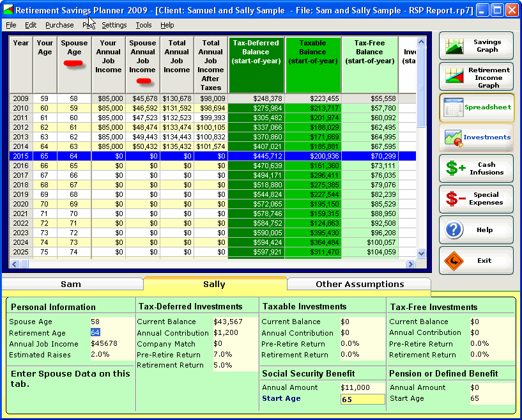
Task: Click the $248,378 tax-deferred balance cell
Action: click(x=256, y=98)
